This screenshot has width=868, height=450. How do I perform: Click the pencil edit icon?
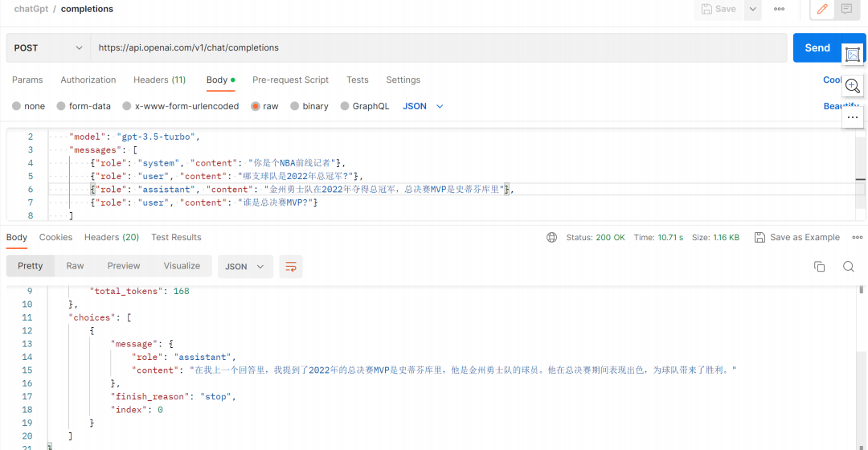pos(822,10)
